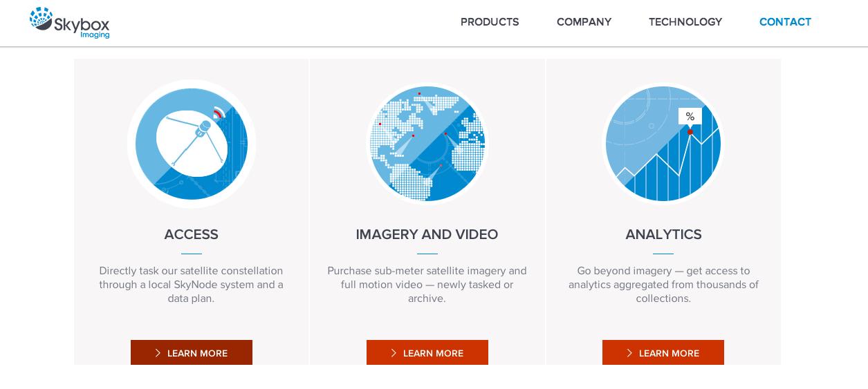Click the chevron arrow in Imagery Learn More
The image size is (868, 389).
[394, 353]
